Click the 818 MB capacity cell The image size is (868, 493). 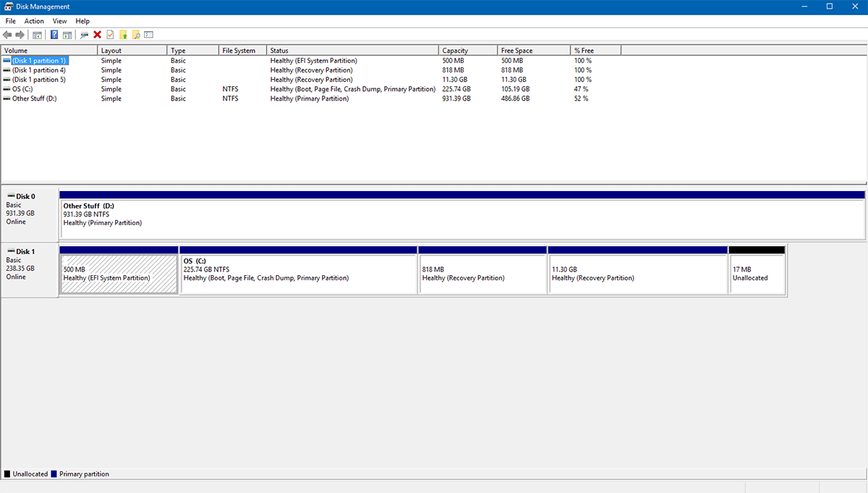pyautogui.click(x=453, y=70)
